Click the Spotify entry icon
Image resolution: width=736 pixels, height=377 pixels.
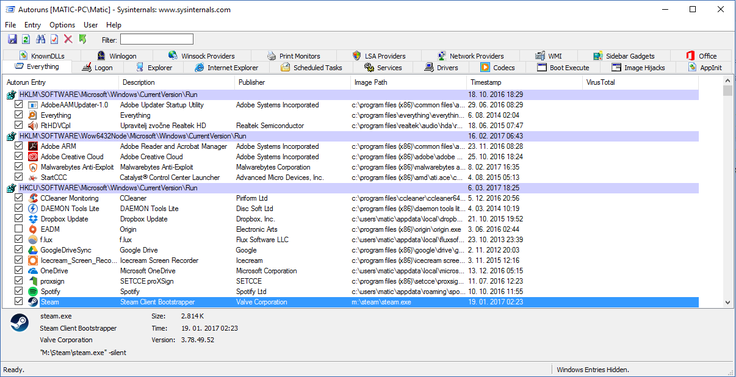[32, 292]
